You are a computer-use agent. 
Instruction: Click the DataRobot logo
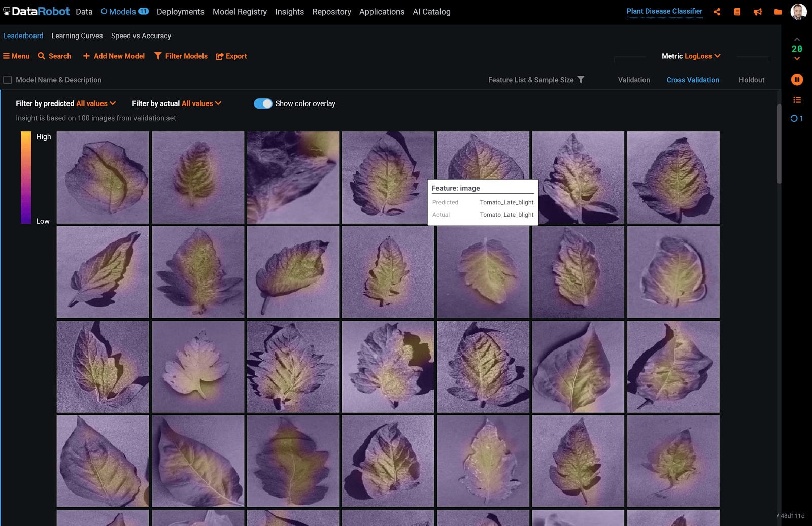pos(36,11)
